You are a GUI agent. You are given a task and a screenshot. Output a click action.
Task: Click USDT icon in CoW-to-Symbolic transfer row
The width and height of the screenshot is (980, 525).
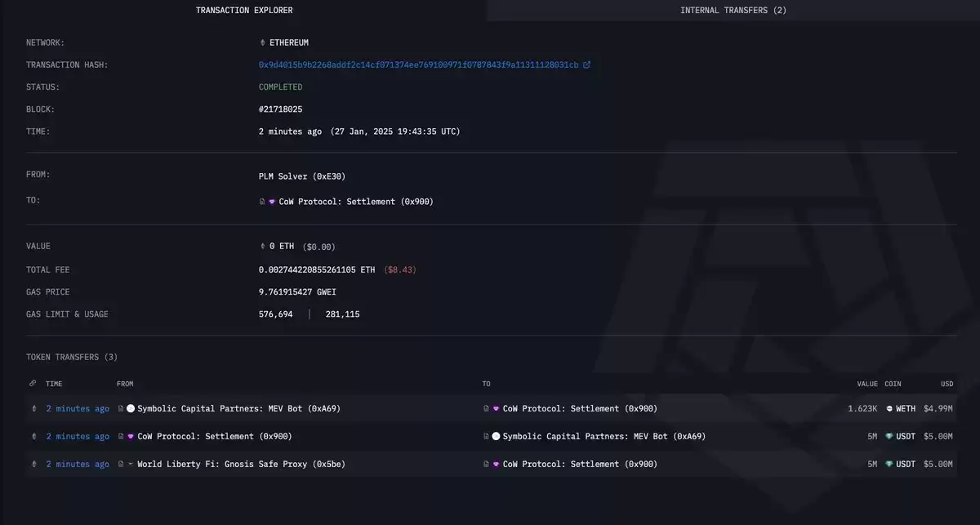coord(889,437)
